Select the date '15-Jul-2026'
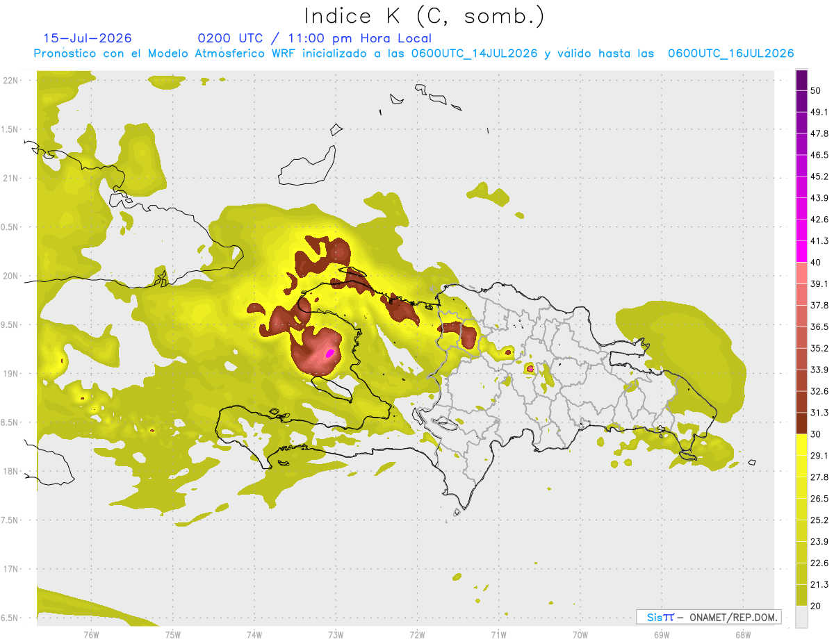This screenshot has height=644, width=834. [88, 38]
